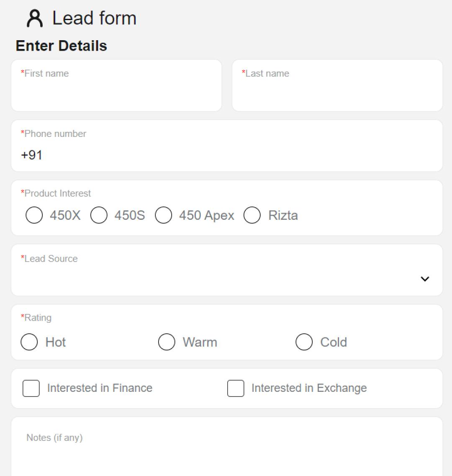Mark the lead rating as Warm
The image size is (452, 476).
[167, 342]
